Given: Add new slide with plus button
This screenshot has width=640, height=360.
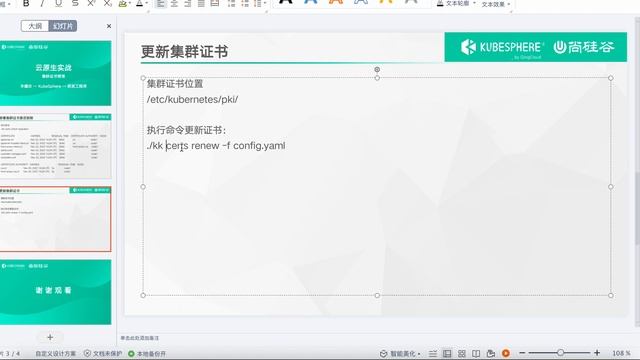Looking at the screenshot, I should point(50,338).
